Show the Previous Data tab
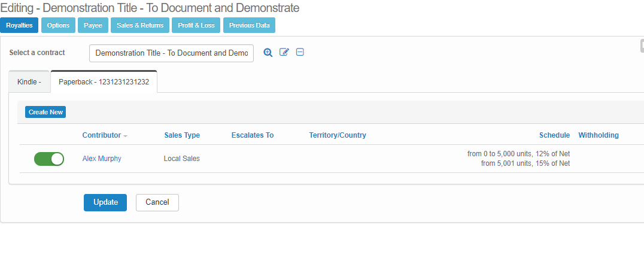The image size is (644, 270). tap(249, 25)
